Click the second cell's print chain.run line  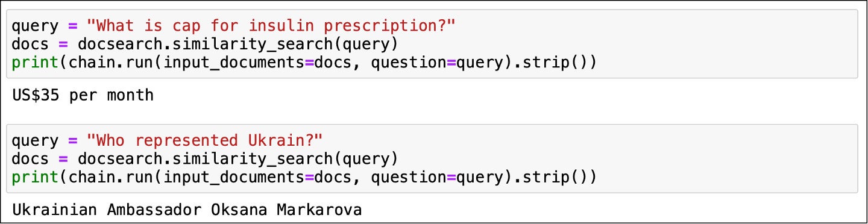pyautogui.click(x=304, y=176)
